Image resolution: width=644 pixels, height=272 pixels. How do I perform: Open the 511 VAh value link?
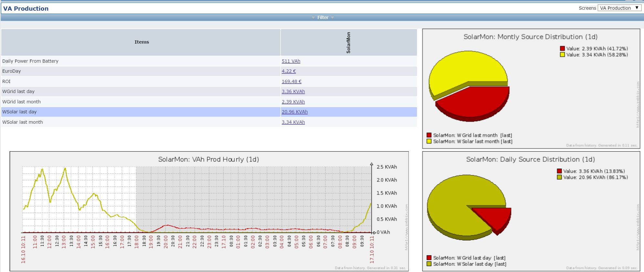point(291,61)
